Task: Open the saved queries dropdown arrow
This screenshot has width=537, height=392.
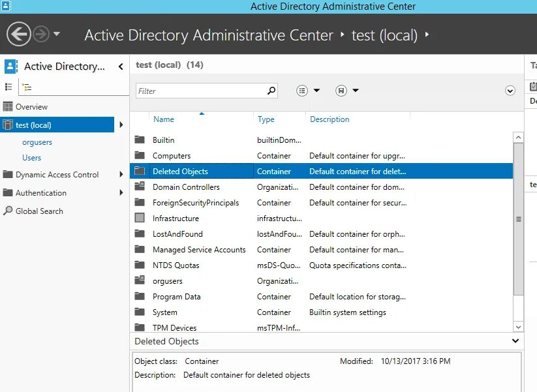Action: pos(356,91)
